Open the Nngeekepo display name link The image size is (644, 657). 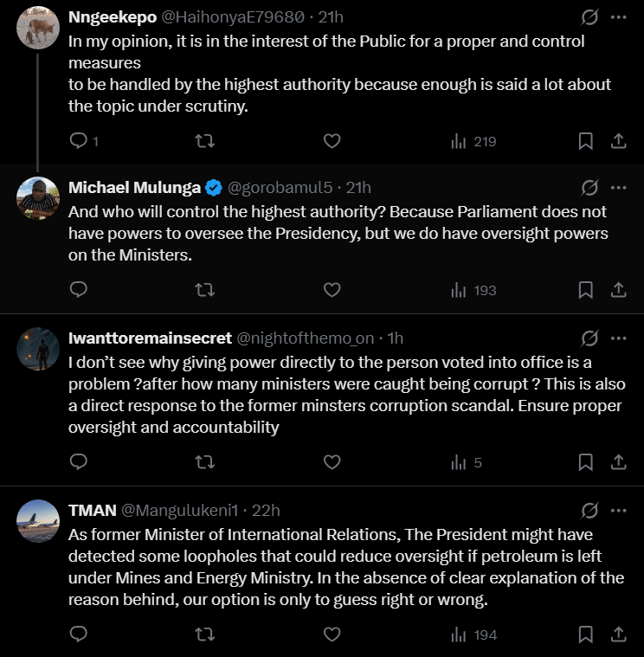[113, 17]
